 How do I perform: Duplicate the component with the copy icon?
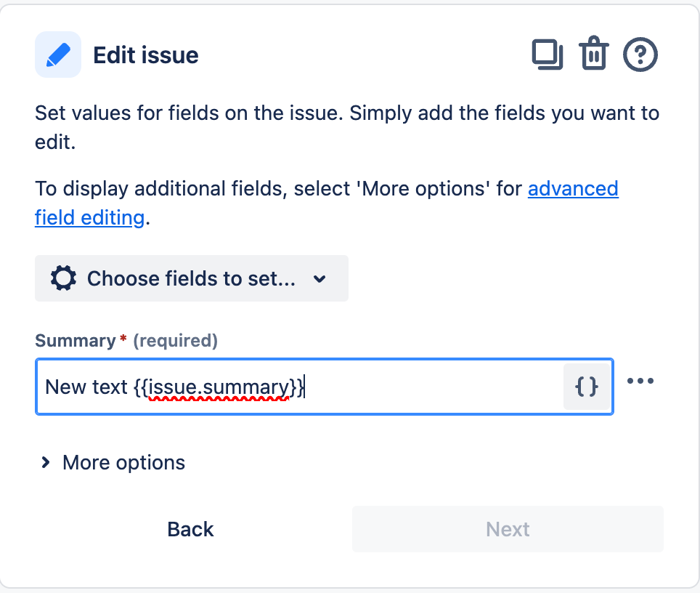point(548,55)
